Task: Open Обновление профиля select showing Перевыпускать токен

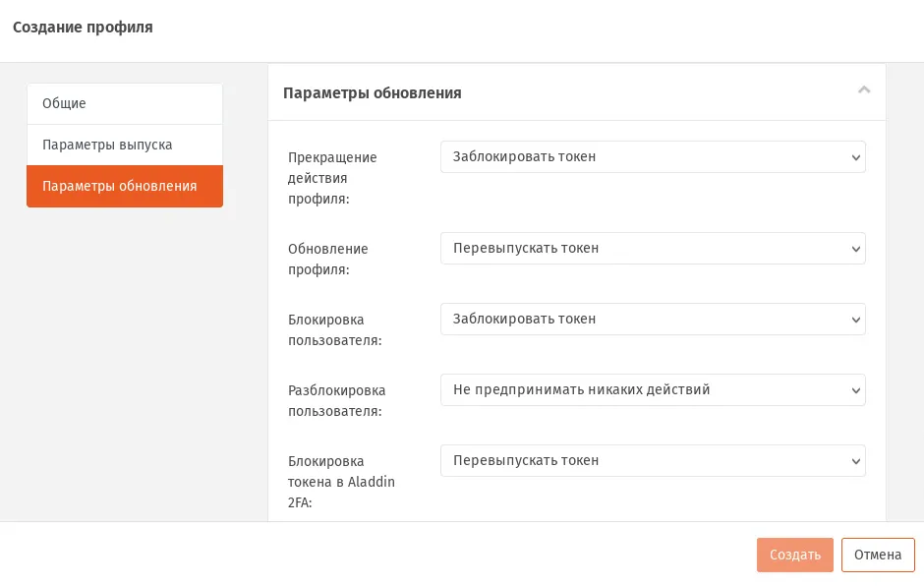Action: [x=653, y=248]
